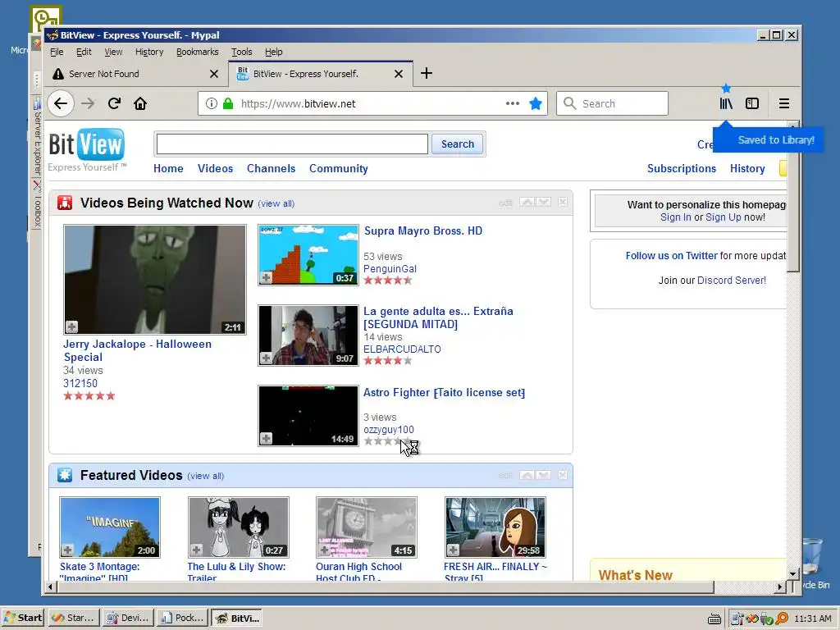Open the Discord Server link
Viewport: 840px width, 630px height.
click(x=731, y=281)
